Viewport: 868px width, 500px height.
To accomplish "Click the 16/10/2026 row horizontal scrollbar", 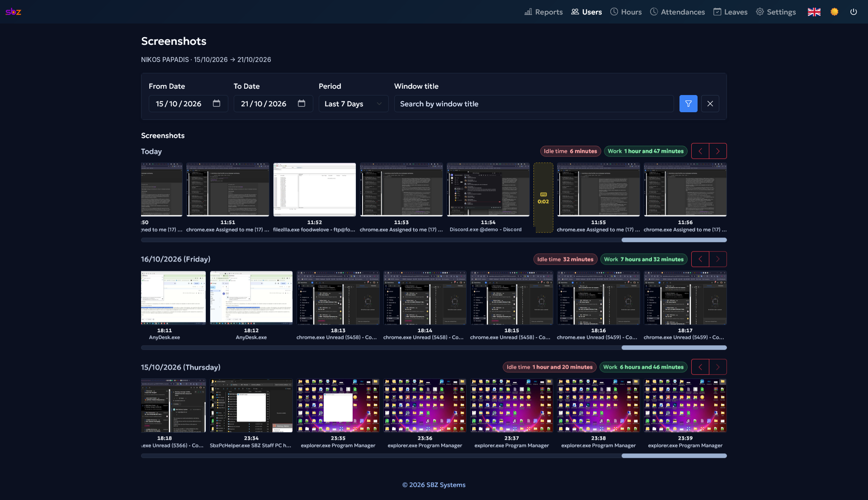I will 434,348.
